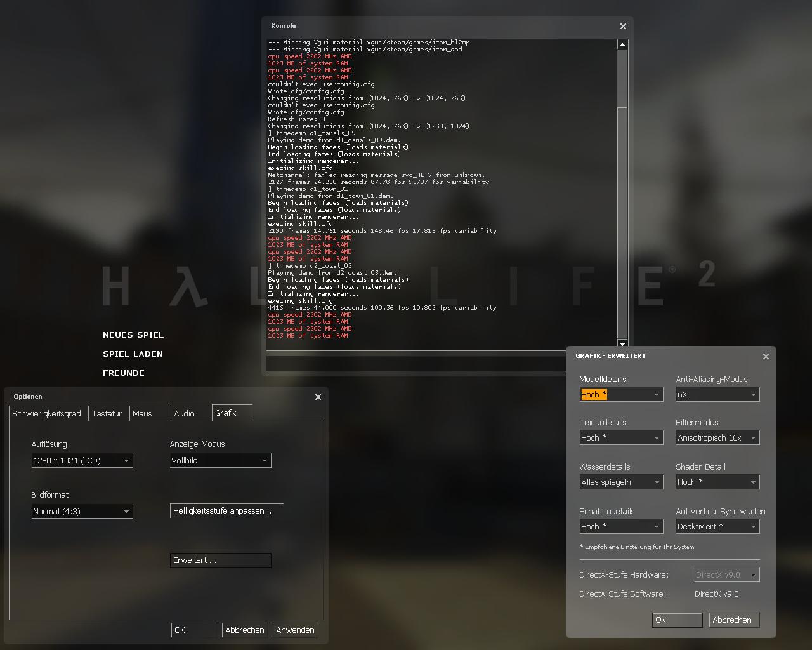The image size is (812, 650).
Task: Click console line 'Refresh rate: 0'
Action: pos(296,119)
